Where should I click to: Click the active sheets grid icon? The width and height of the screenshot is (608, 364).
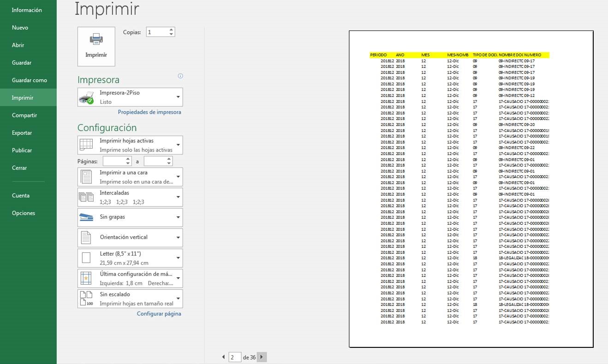(x=86, y=144)
